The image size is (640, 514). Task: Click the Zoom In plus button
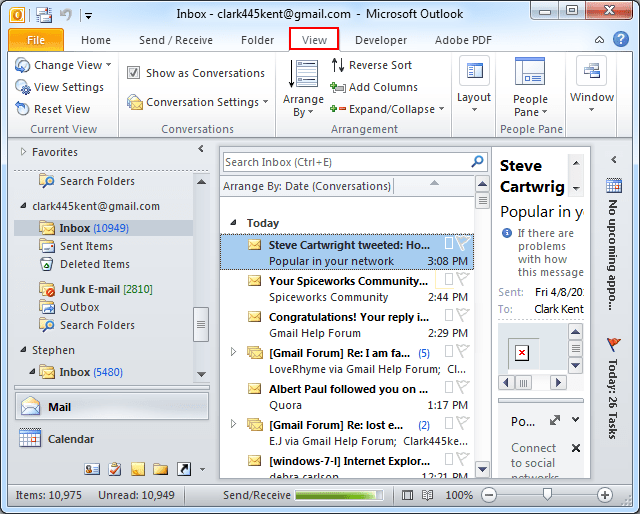click(x=604, y=495)
